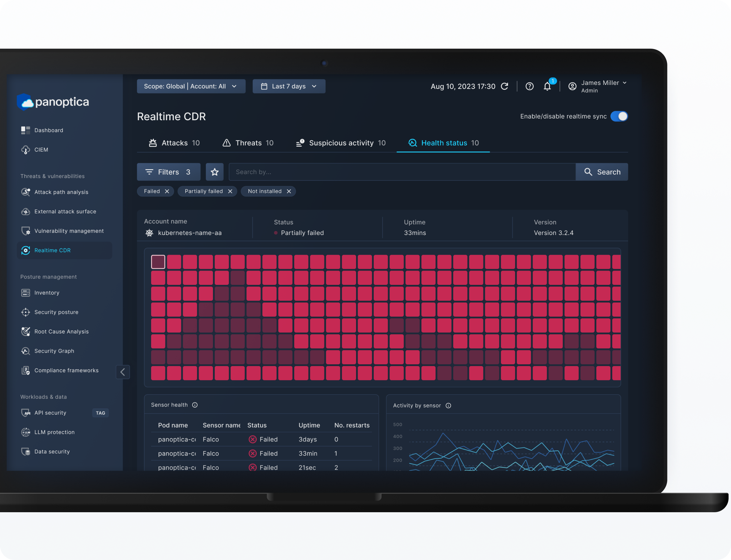Click the No. restarts column header

tap(352, 425)
